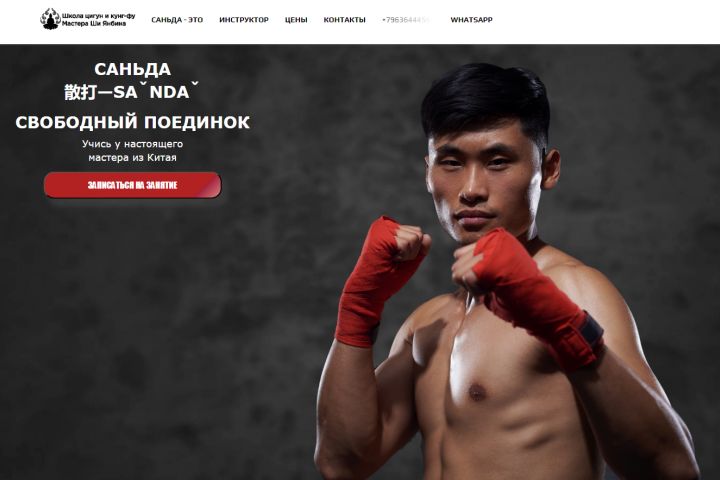Click the meditating Buddha logo icon

(51, 19)
